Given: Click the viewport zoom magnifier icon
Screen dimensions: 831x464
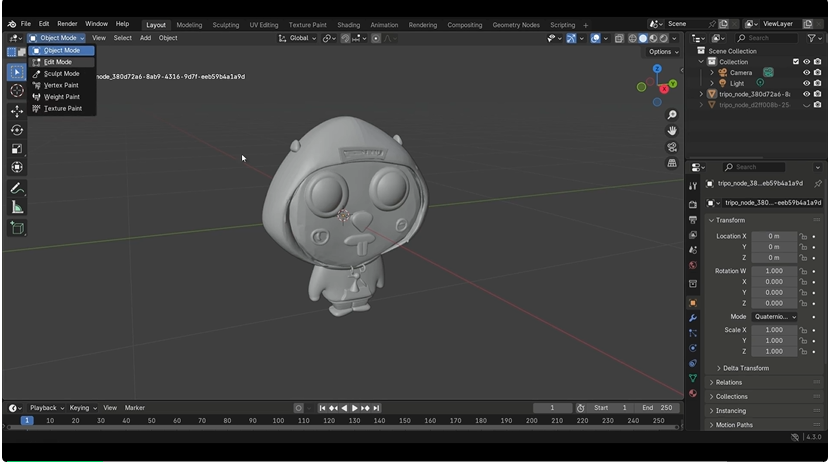Looking at the screenshot, I should pyautogui.click(x=672, y=115).
